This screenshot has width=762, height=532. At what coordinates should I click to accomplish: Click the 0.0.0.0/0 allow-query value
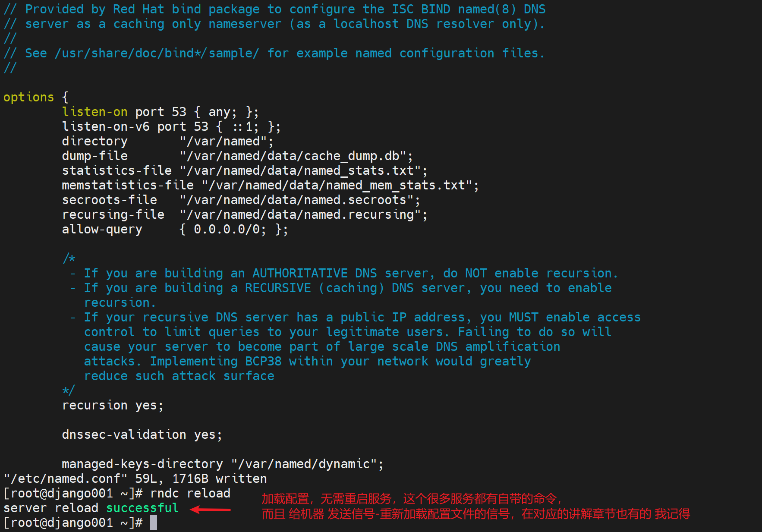(230, 229)
